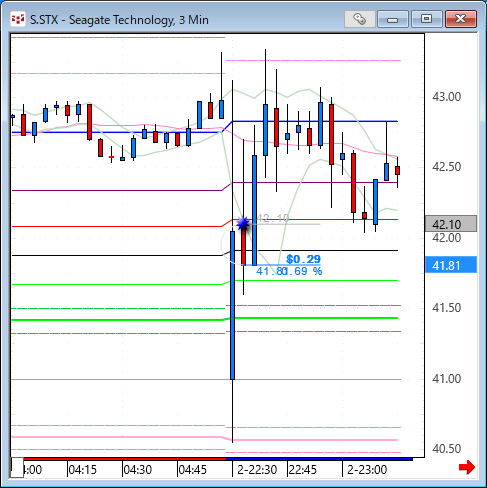Click the 2-22:30 time axis label
Image resolution: width=487 pixels, height=488 pixels.
257,470
